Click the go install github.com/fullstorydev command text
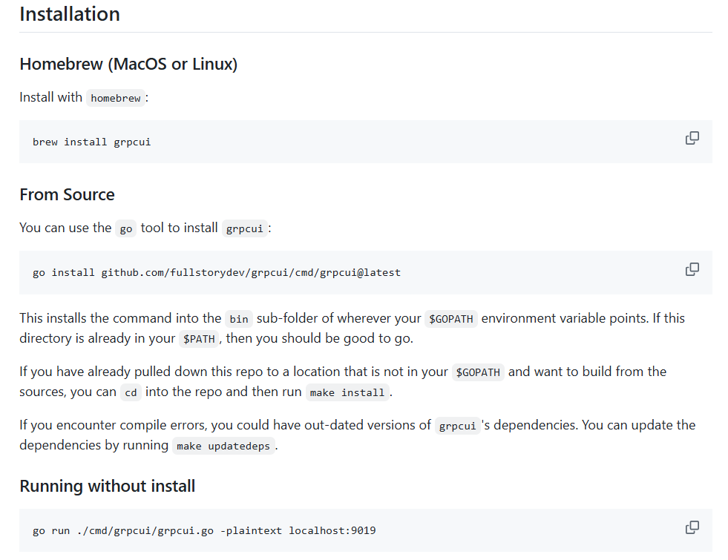Screen dimensions: 728x560 pyautogui.click(x=217, y=273)
